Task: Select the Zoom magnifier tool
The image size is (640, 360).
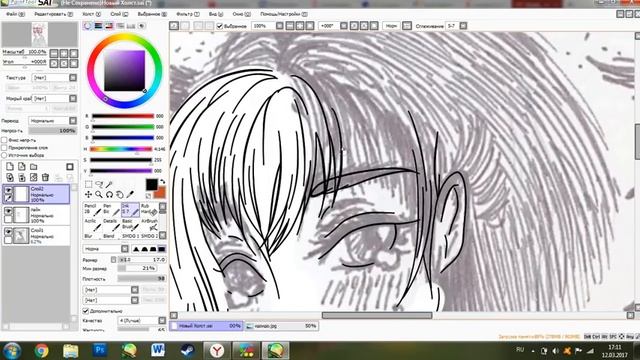Action: pos(98,195)
